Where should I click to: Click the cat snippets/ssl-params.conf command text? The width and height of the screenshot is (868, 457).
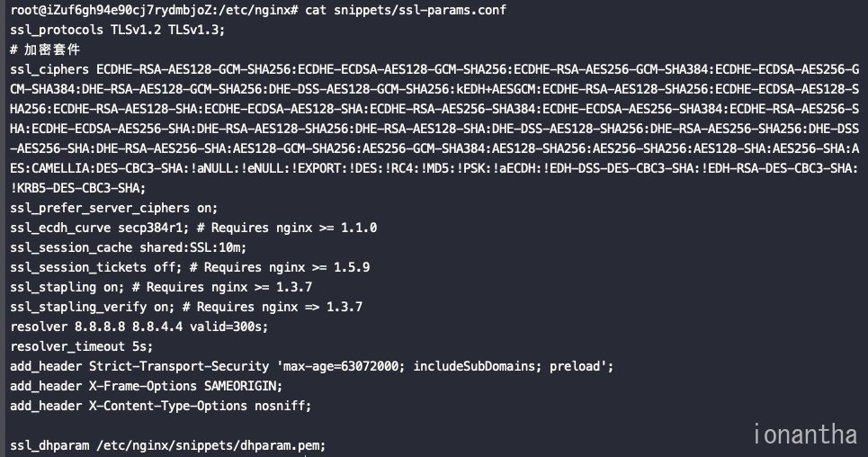pyautogui.click(x=405, y=10)
